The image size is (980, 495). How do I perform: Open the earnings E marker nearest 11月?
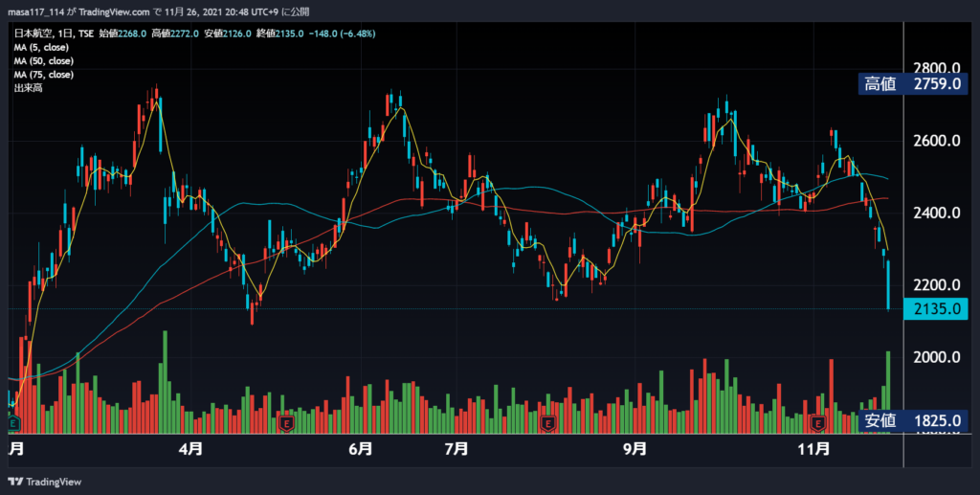(x=817, y=424)
